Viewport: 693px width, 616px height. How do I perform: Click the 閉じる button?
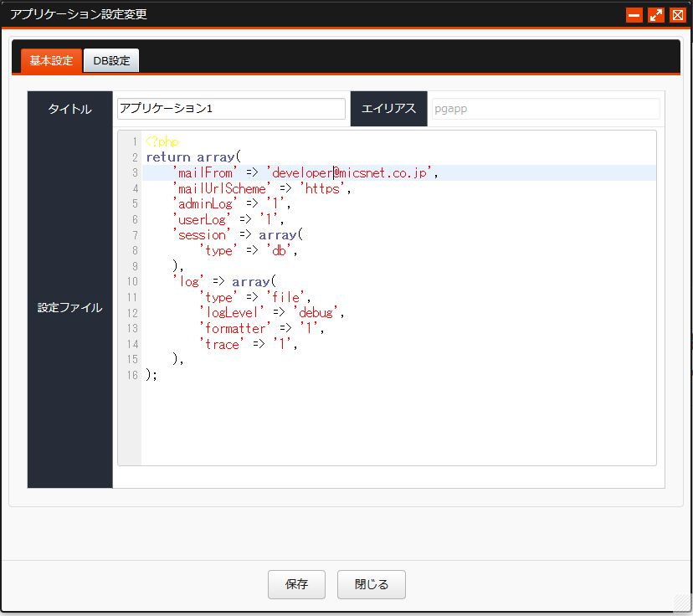[x=372, y=584]
